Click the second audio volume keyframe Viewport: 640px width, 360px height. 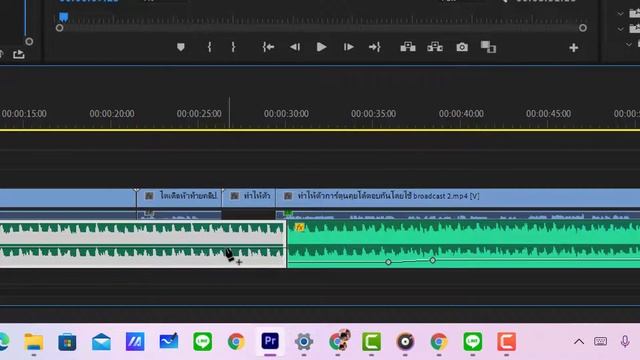click(x=432, y=260)
